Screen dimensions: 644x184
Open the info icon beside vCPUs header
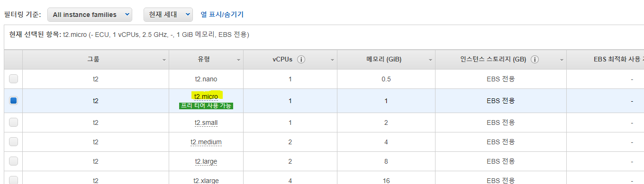(x=301, y=60)
